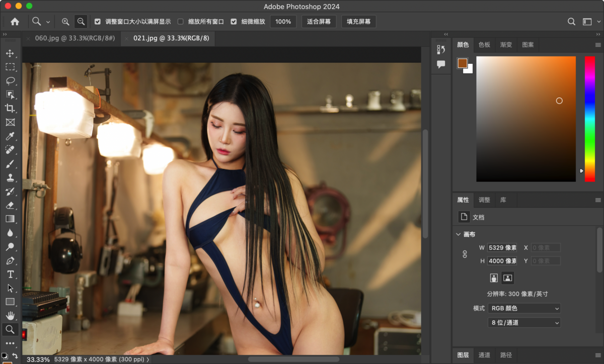Switch to the 调整 tab
The image size is (604, 364).
(x=484, y=200)
